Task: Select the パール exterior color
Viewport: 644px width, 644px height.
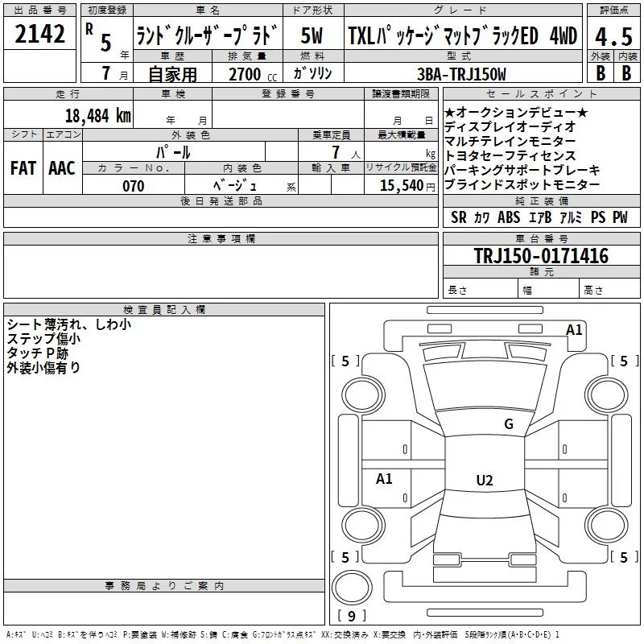Action: (x=173, y=152)
